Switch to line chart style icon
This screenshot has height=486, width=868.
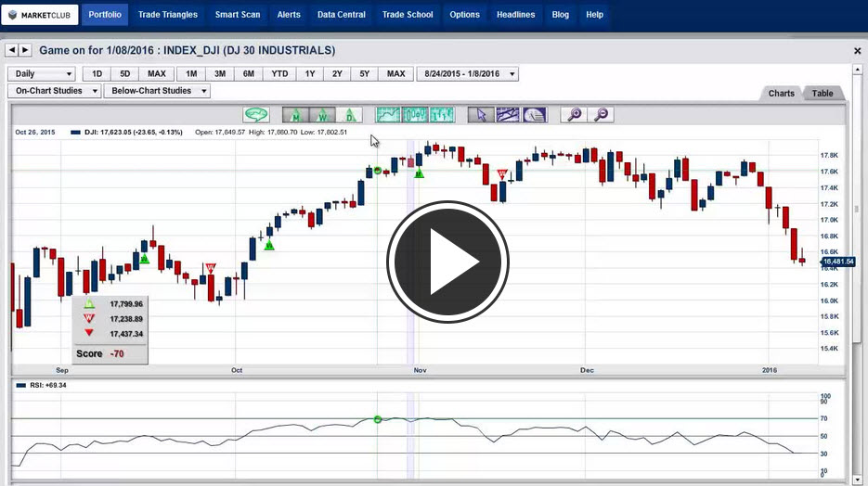(x=388, y=115)
